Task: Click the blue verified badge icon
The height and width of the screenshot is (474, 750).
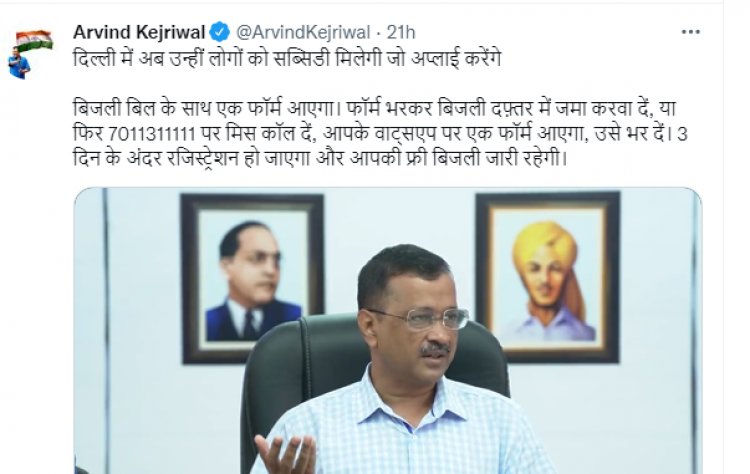Action: (220, 32)
